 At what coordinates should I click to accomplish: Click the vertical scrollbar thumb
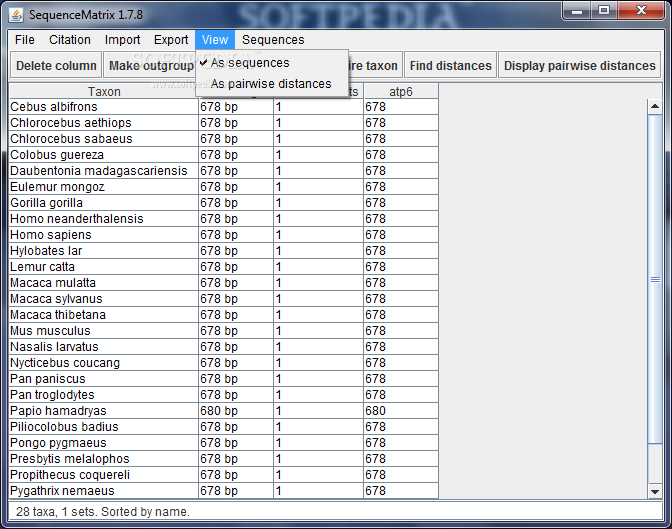click(x=655, y=280)
